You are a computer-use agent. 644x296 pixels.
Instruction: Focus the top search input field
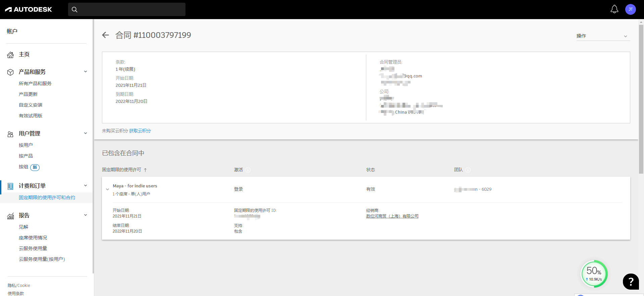tap(127, 9)
